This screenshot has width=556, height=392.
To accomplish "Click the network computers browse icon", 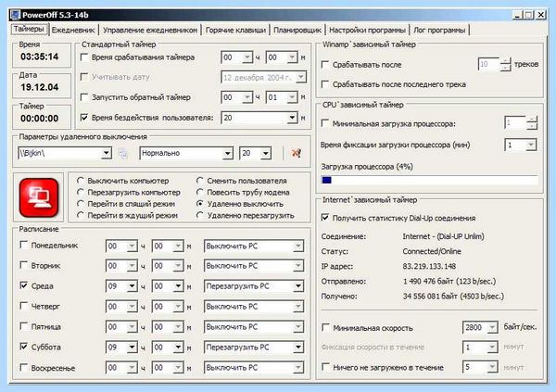I will click(122, 153).
